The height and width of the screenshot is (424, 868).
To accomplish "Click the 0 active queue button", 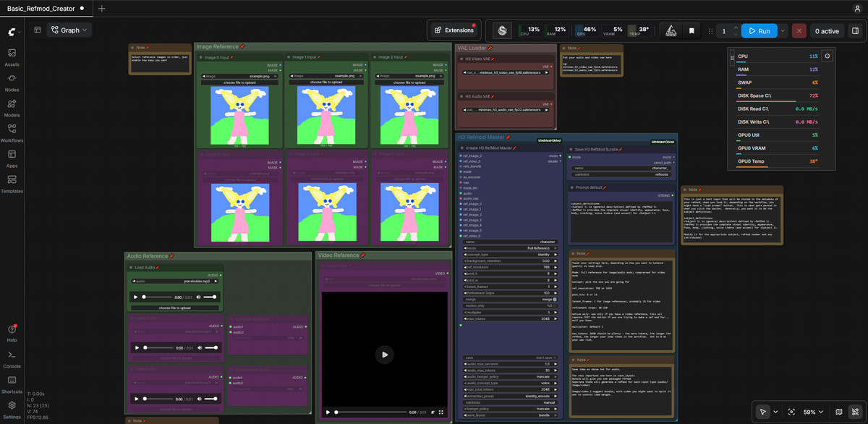I will point(827,31).
